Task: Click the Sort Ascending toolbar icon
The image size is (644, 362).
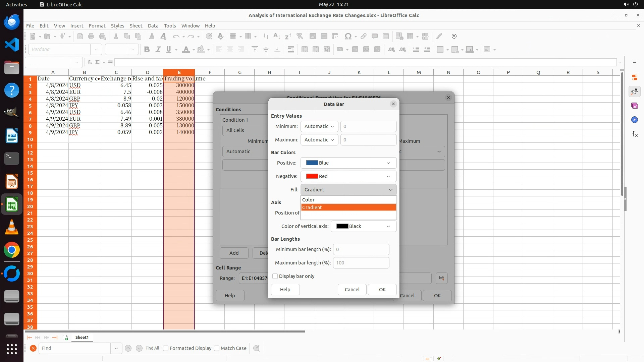Action: pyautogui.click(x=277, y=36)
